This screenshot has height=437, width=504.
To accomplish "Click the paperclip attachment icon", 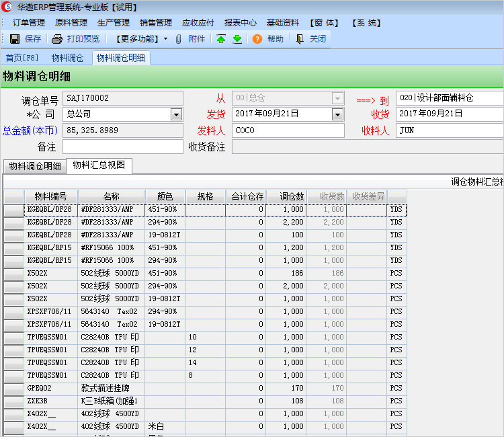I will pyautogui.click(x=178, y=39).
